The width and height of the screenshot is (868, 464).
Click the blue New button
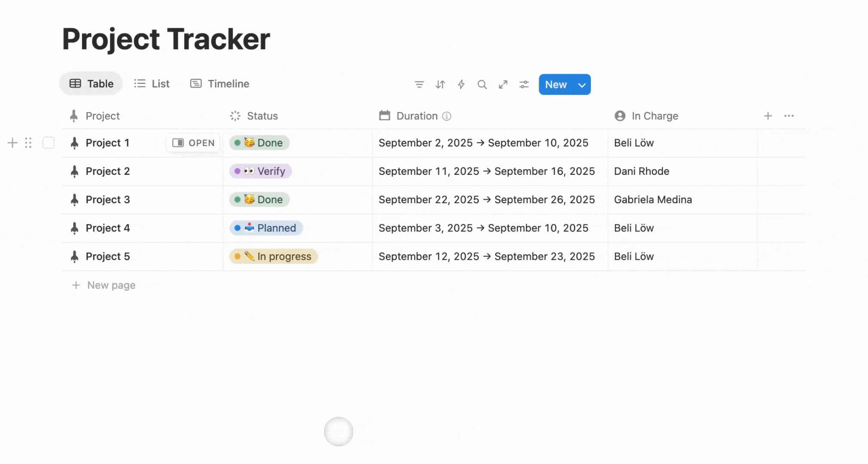(556, 85)
